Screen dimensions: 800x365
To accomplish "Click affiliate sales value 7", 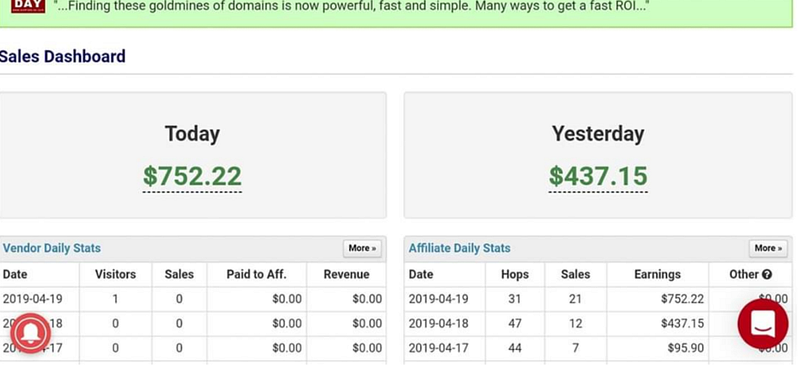I will (576, 348).
